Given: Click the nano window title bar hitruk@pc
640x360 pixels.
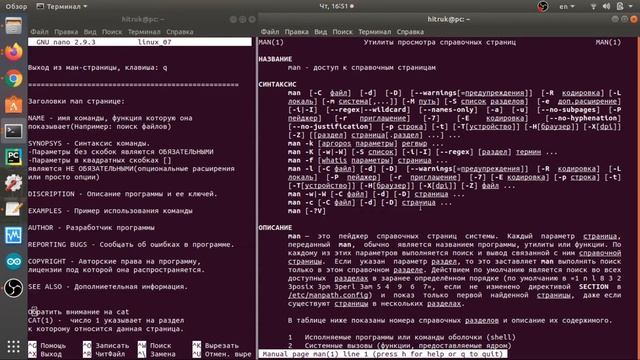Looking at the screenshot, I should [143, 19].
